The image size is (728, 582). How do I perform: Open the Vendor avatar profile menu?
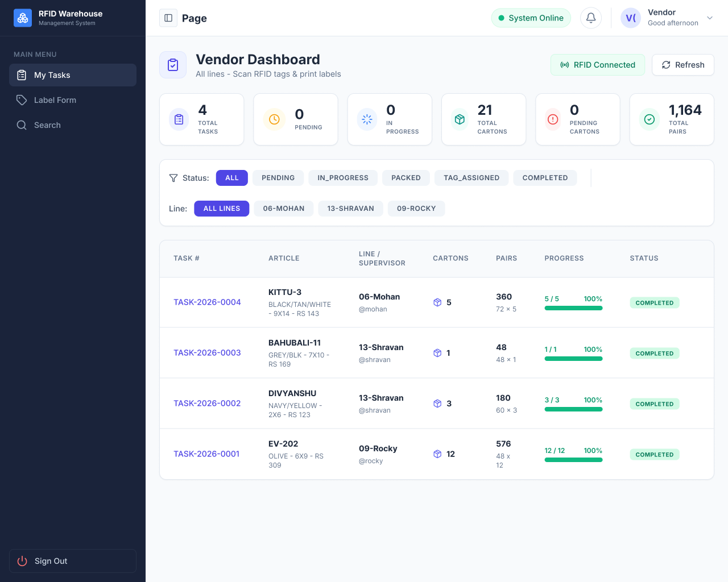pyautogui.click(x=631, y=18)
